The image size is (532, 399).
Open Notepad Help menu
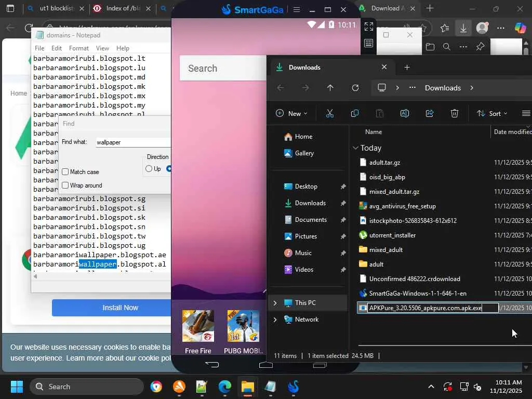123,48
